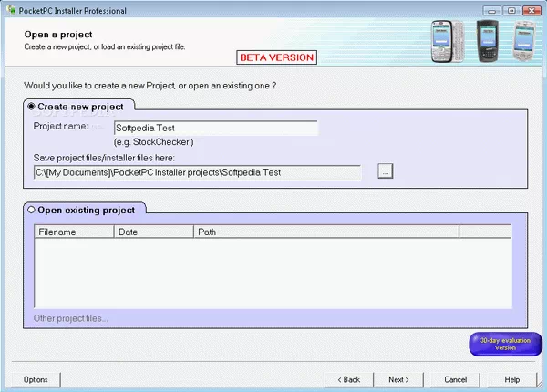The image size is (547, 392).
Task: Click the e.g. StockChecker hint text
Action: (153, 142)
